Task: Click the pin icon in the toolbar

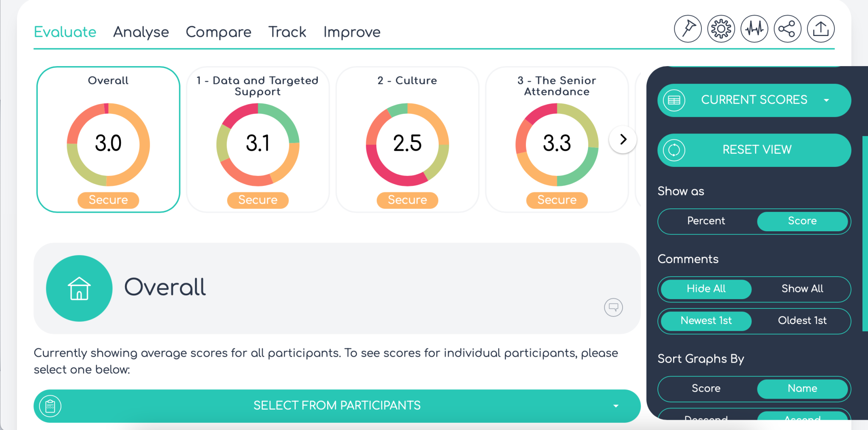Action: point(687,28)
